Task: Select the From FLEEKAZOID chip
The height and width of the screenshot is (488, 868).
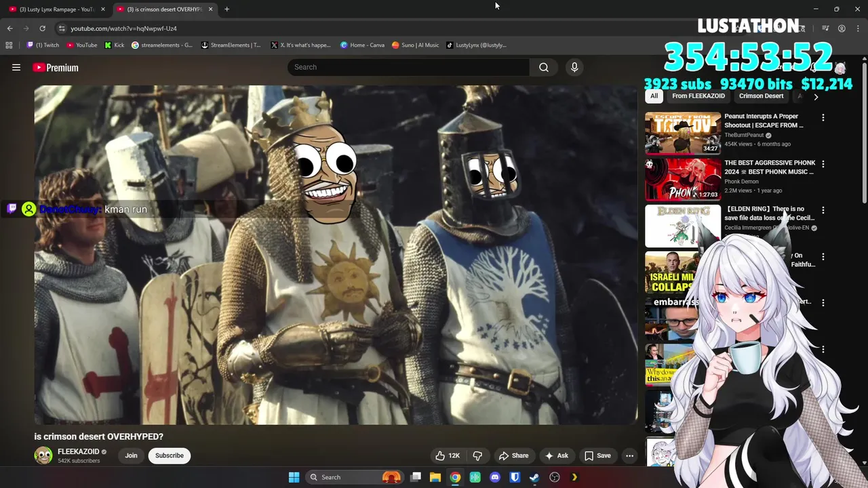Action: click(x=698, y=96)
